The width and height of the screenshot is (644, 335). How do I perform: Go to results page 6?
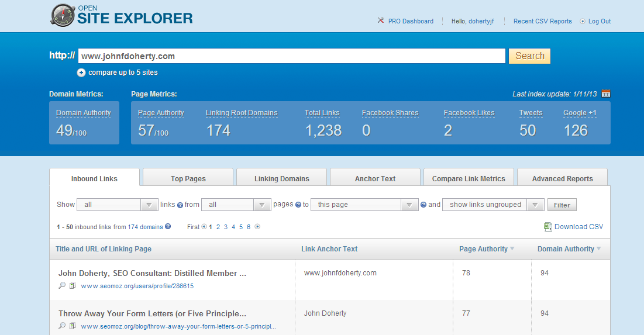pos(249,227)
